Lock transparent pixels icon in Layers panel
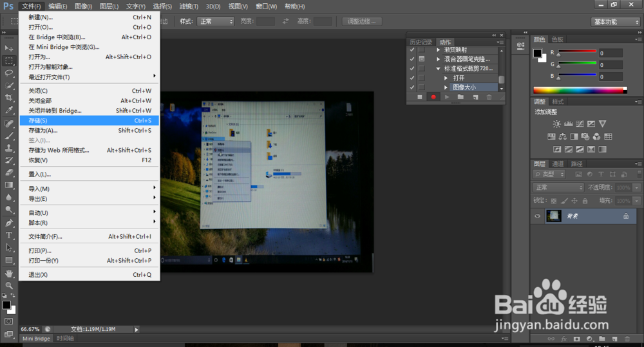 click(x=554, y=201)
